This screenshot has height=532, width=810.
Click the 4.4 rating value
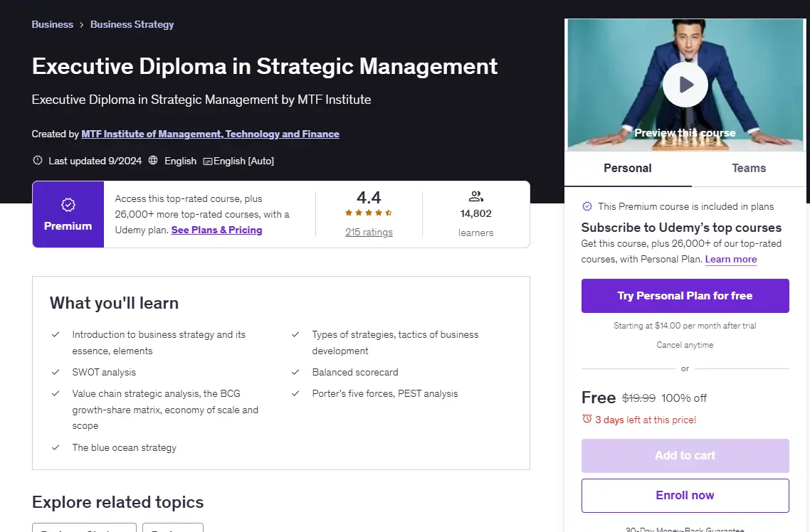[x=369, y=198]
